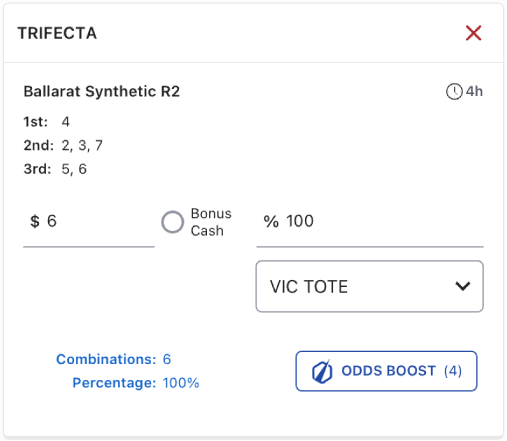Click the percent symbol in percentage field
The height and width of the screenshot is (441, 507).
271,221
